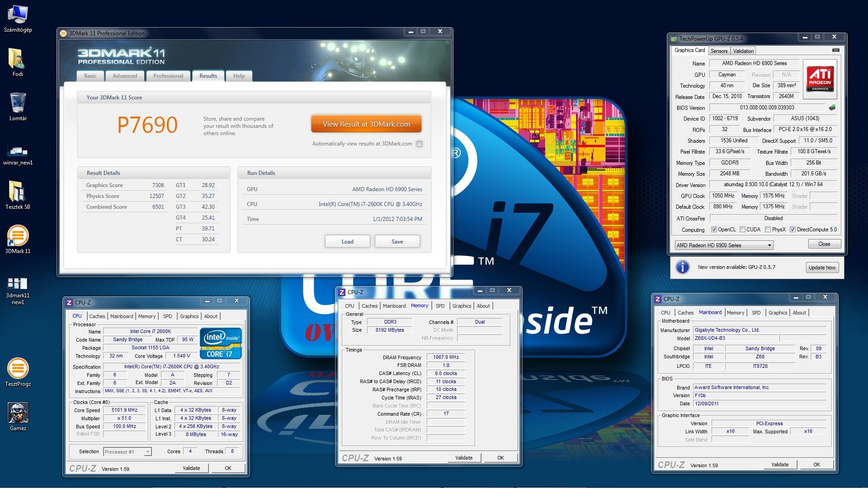Screen dimensions: 868x488
Task: Click the Driver Version field in GPU-Z
Action: (773, 184)
